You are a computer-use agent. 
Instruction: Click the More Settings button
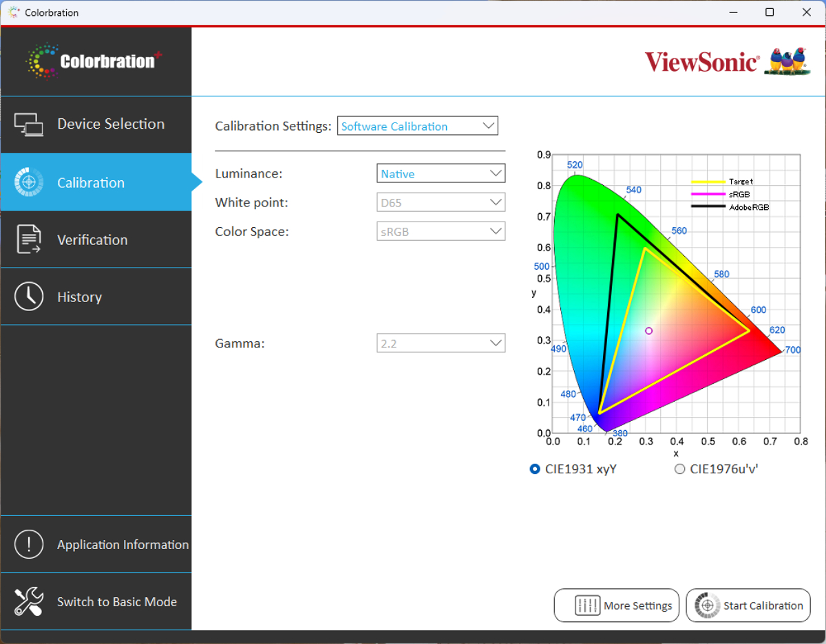616,605
